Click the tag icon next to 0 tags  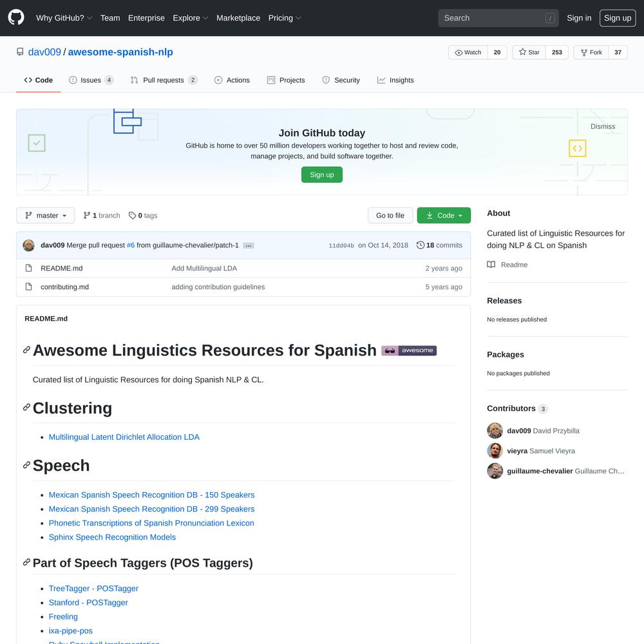[x=132, y=215]
